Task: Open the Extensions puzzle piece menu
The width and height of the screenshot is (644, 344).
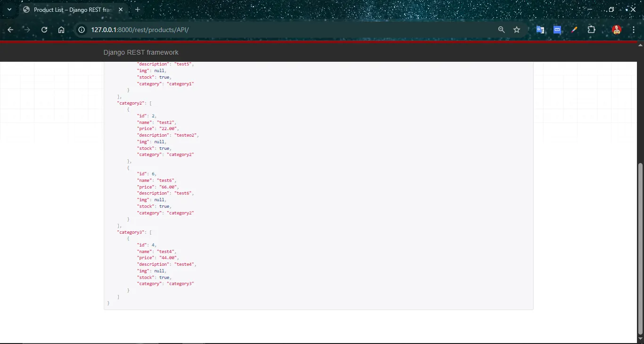Action: pyautogui.click(x=591, y=30)
